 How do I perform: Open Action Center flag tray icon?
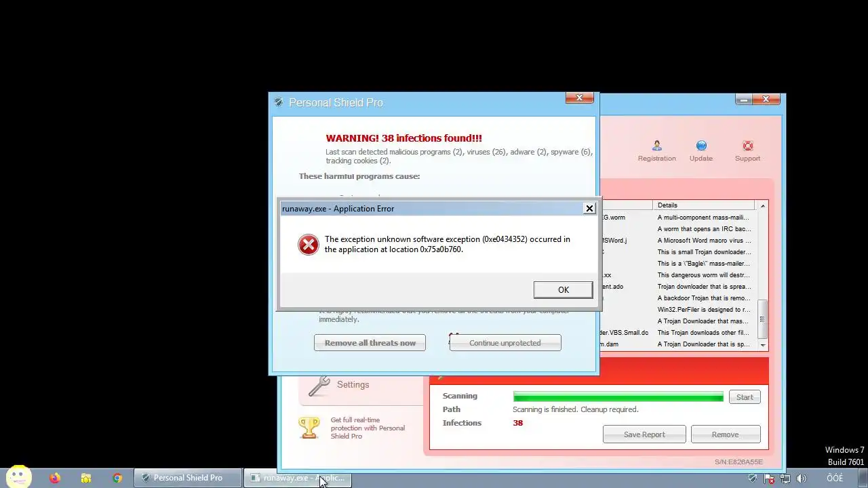(x=770, y=479)
